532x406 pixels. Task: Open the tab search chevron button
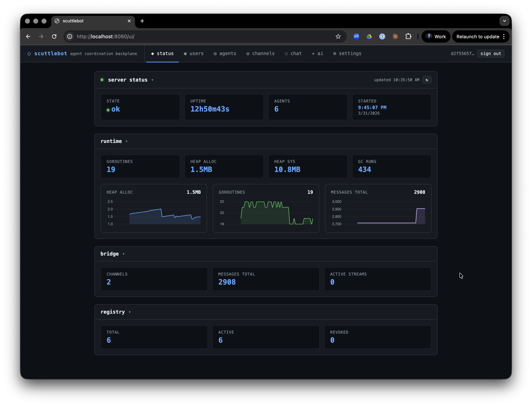(x=504, y=21)
